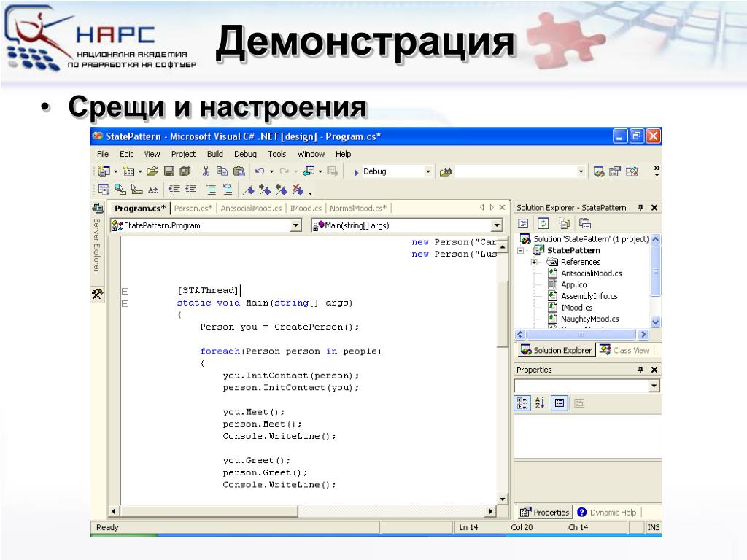Click the Solution Explorer Properties icon
This screenshot has width=747, height=560.
tap(584, 223)
